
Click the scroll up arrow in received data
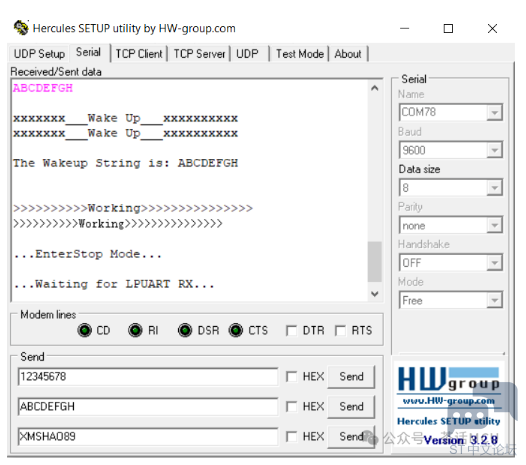tap(375, 88)
